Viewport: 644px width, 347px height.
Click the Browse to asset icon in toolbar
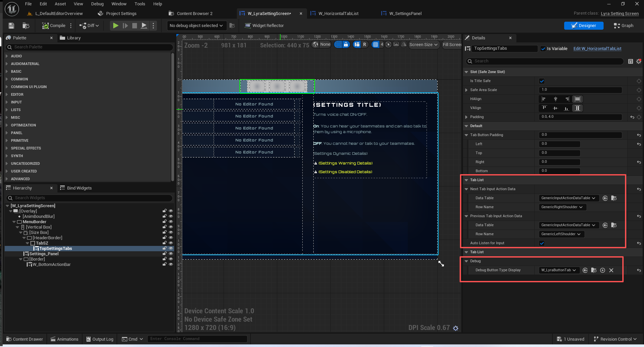pyautogui.click(x=26, y=26)
